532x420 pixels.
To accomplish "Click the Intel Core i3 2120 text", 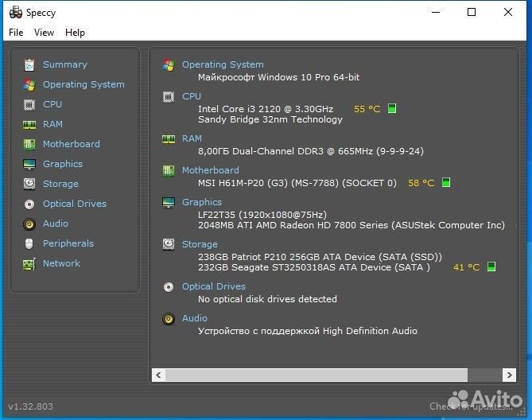I will pos(266,109).
